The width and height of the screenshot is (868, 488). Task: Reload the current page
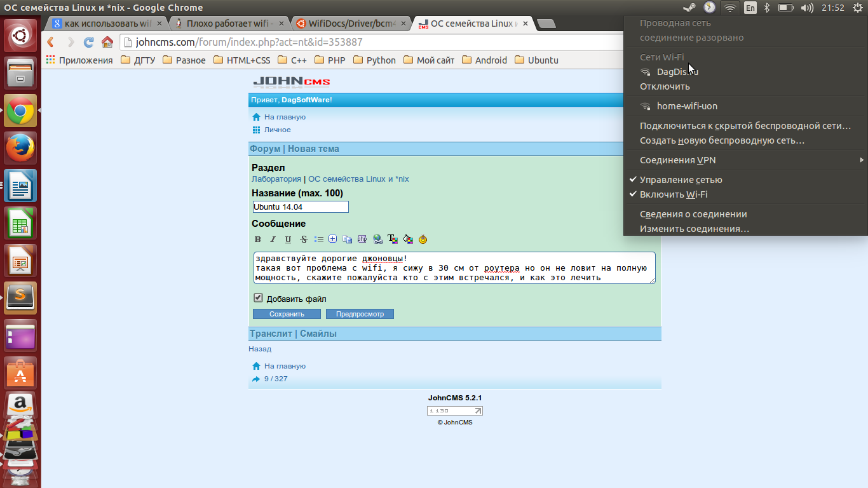coord(89,43)
